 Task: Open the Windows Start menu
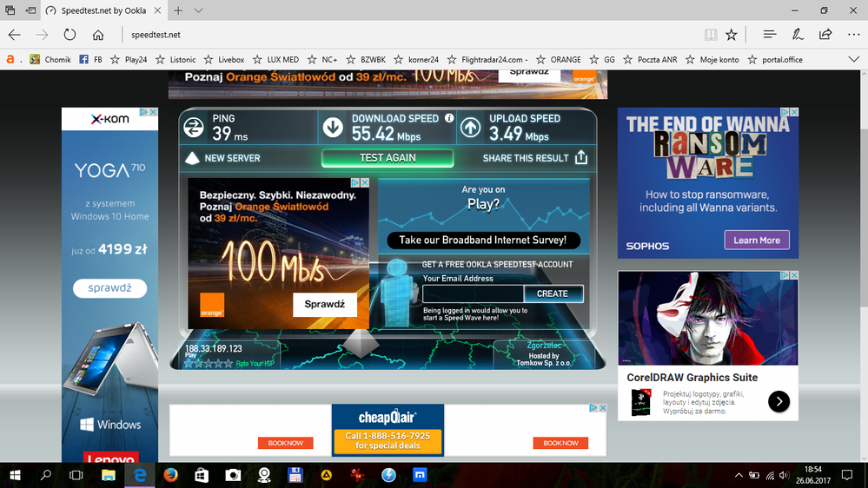(15, 475)
